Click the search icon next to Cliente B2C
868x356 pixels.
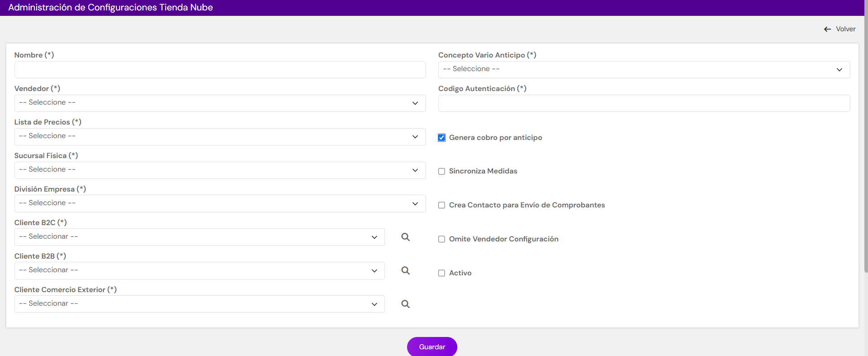coord(405,237)
